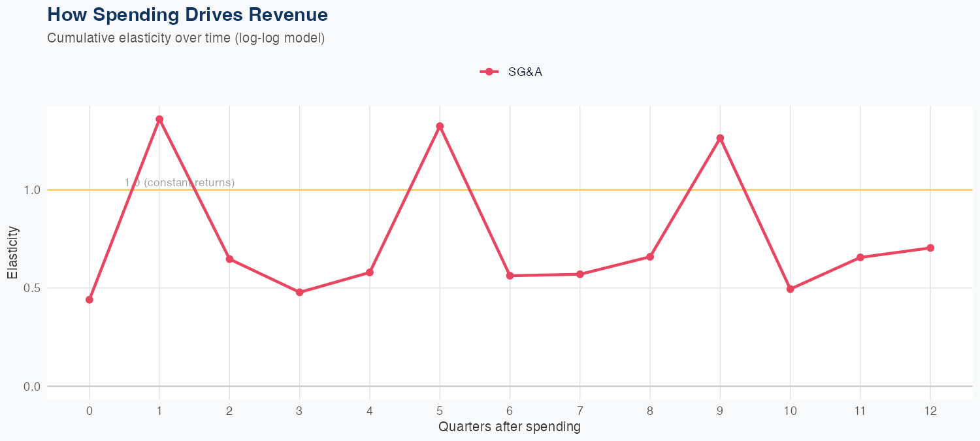The image size is (980, 441).
Task: Click the cumulative elasticity subtitle text
Action: pos(186,38)
